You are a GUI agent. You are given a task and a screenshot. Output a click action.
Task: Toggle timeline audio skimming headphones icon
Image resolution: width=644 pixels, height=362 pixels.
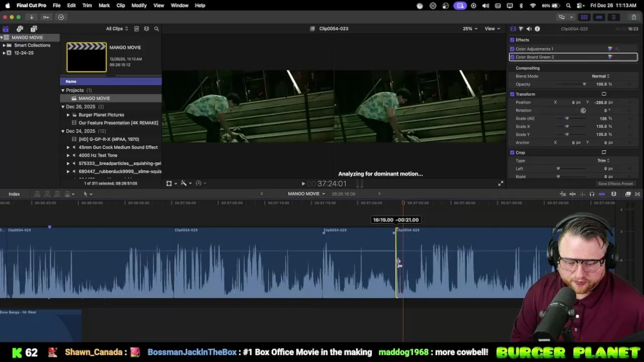pos(592,194)
